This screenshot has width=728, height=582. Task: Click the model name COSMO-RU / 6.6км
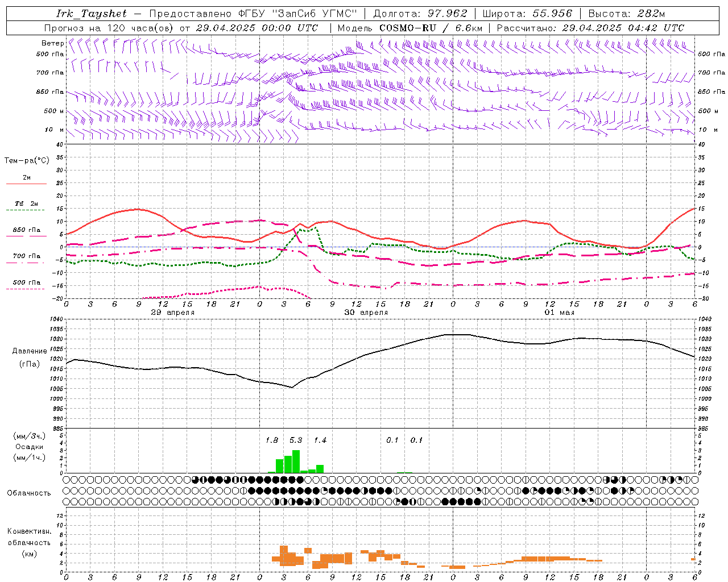(431, 28)
